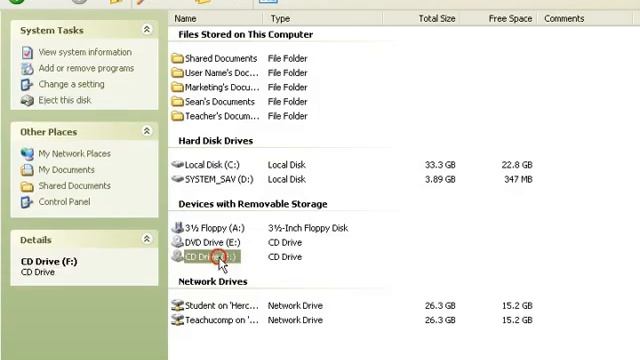The height and width of the screenshot is (360, 640).
Task: Click Devices with Removable Storage group header
Action: 253,204
